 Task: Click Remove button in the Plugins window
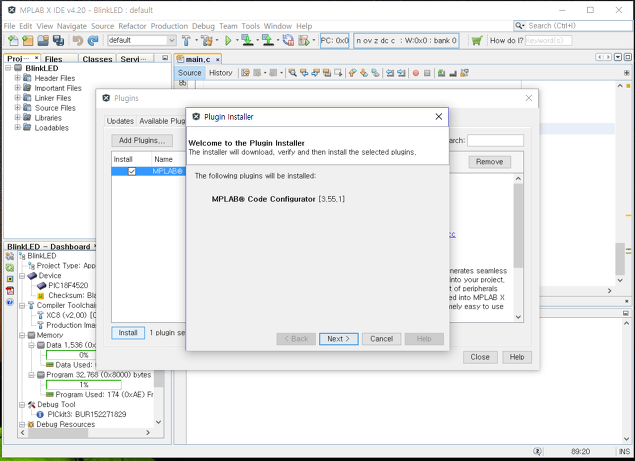point(490,162)
